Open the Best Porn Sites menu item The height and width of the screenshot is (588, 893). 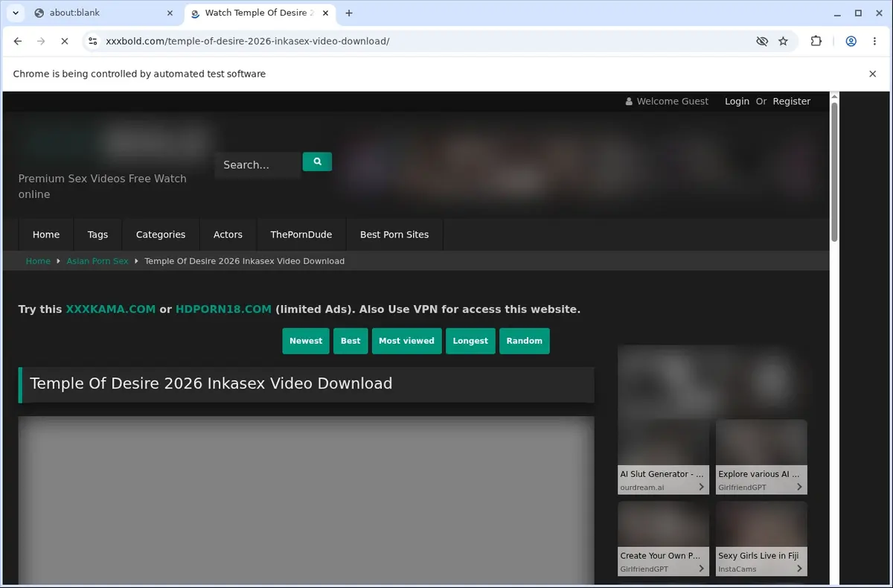coord(394,234)
